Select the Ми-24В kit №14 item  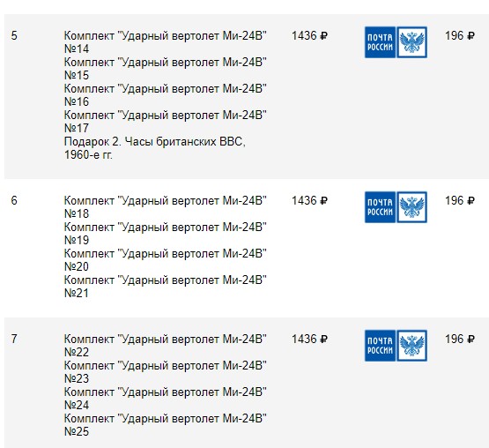[x=166, y=42]
